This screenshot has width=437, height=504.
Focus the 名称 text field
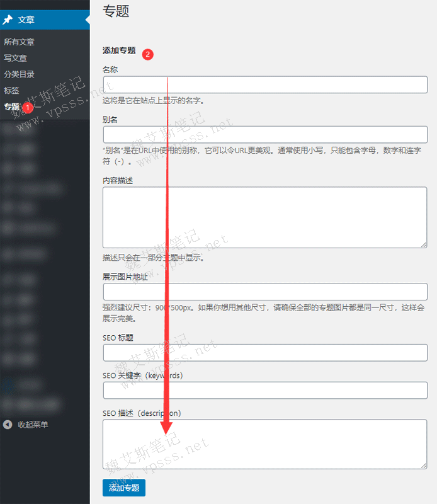[264, 84]
